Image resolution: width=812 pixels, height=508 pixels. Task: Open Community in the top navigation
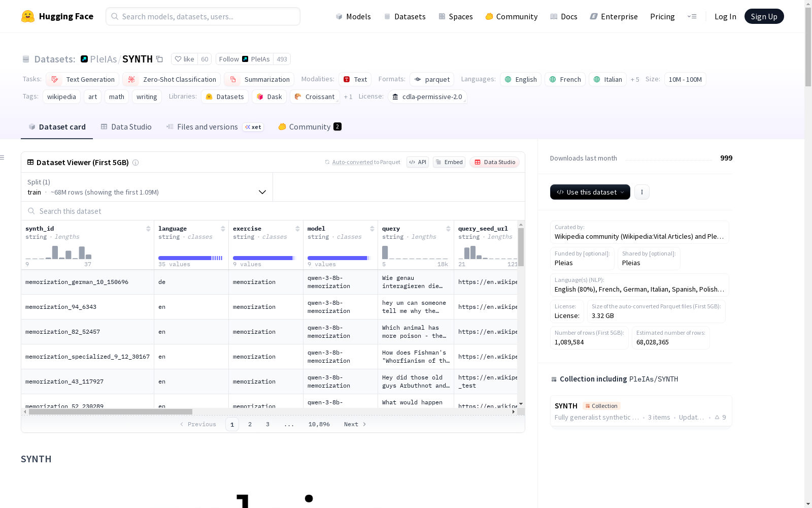[x=512, y=16]
